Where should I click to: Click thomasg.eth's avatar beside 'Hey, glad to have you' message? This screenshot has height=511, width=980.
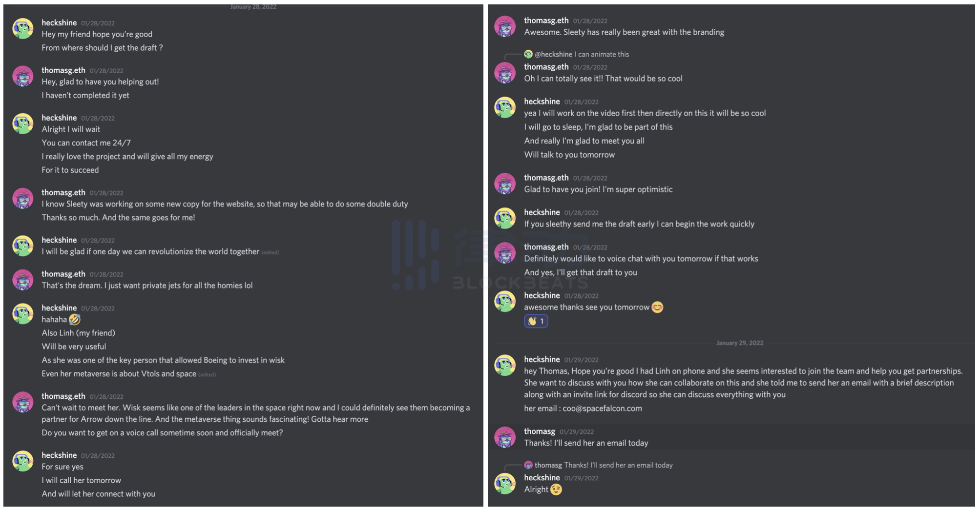click(23, 76)
